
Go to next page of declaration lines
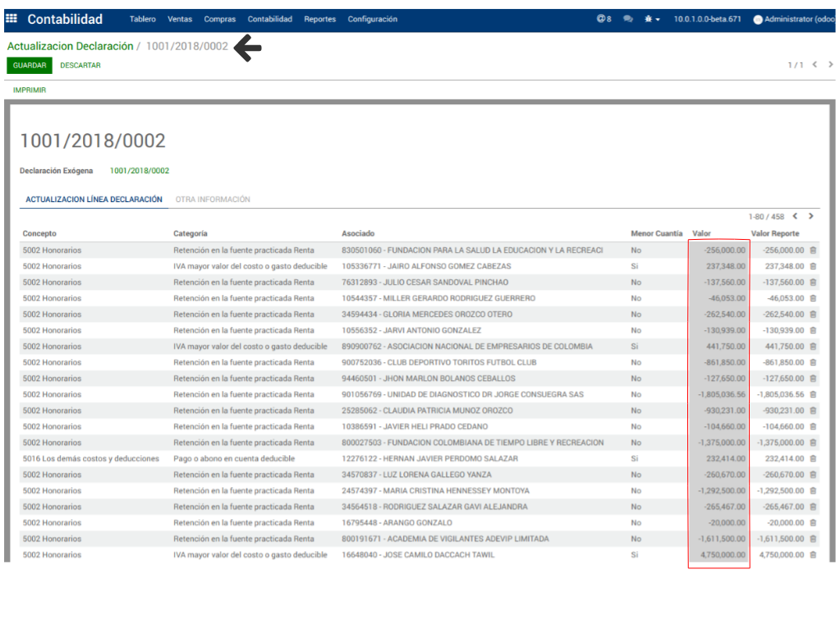coord(811,217)
